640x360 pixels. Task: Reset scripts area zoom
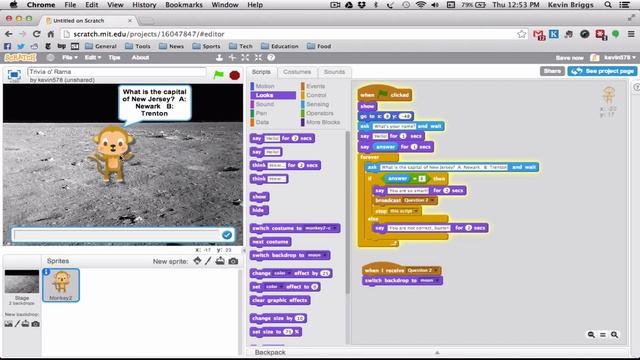tap(603, 335)
